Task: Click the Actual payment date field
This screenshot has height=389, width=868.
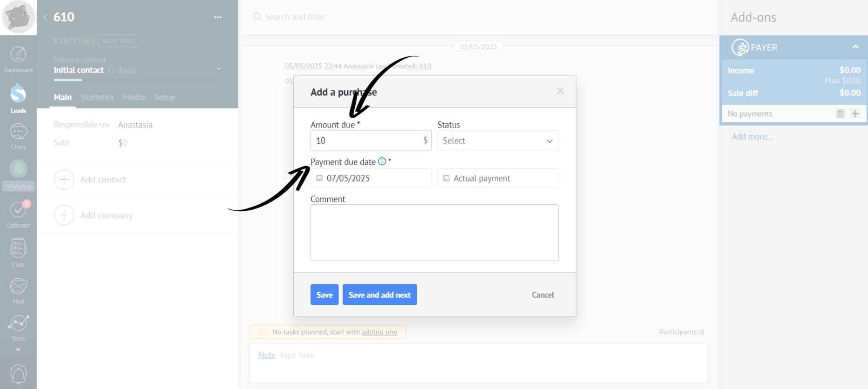Action: coord(497,178)
